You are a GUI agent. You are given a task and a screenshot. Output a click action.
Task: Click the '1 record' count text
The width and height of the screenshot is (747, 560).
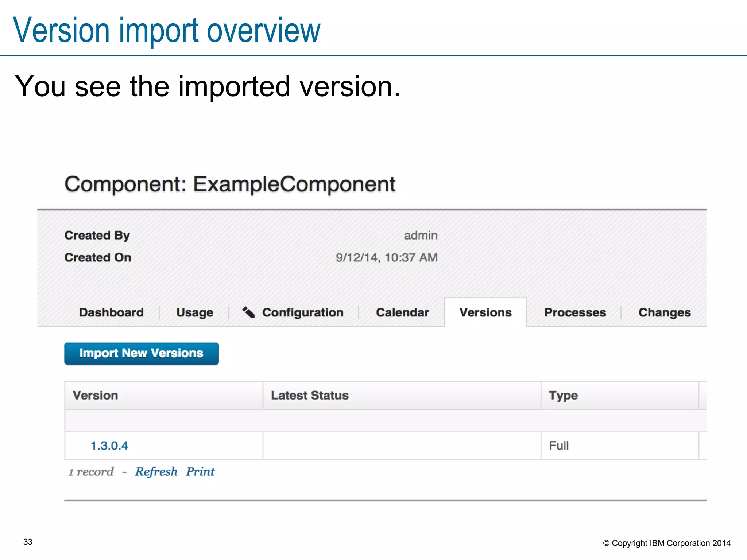click(91, 472)
